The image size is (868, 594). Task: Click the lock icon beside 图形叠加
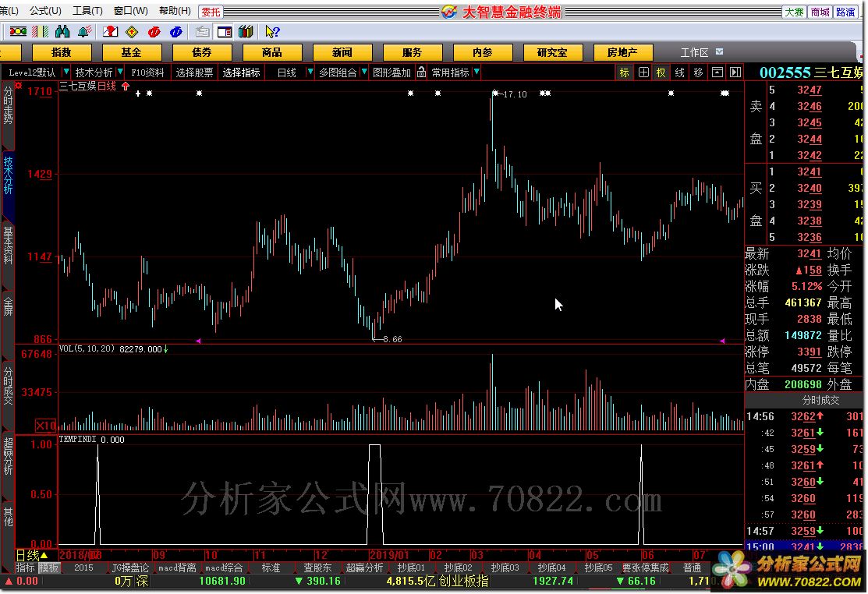tap(421, 72)
